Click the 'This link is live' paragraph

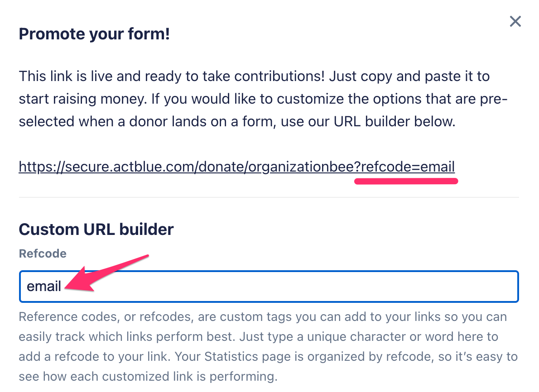coord(254,99)
